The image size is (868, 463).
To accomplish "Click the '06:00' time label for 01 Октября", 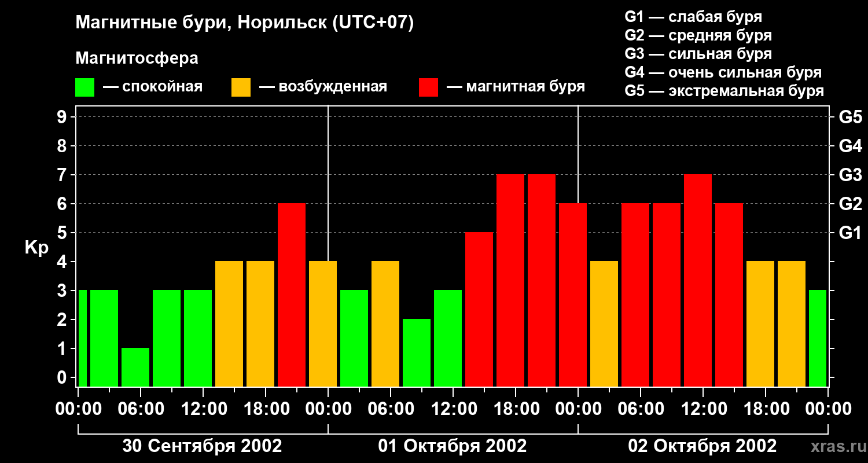I will 391,409.
